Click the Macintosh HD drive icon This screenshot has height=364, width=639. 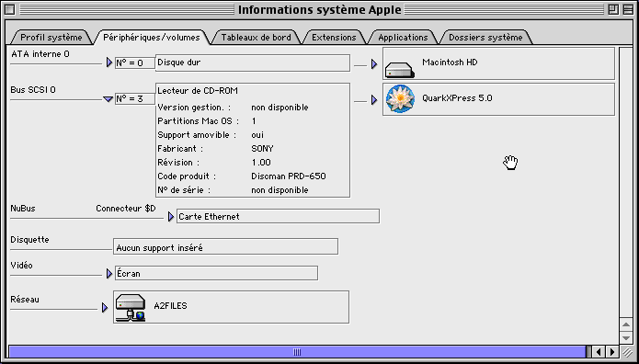(x=400, y=70)
